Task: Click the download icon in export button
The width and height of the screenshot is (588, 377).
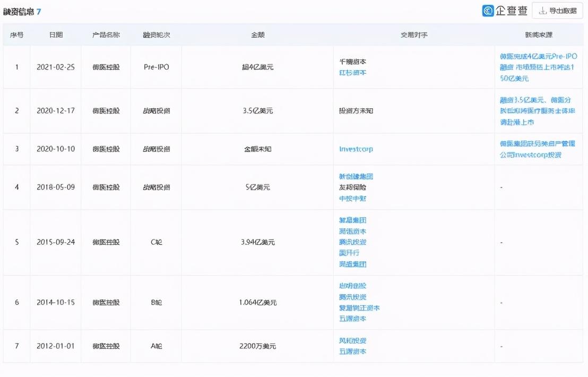Action: 542,11
